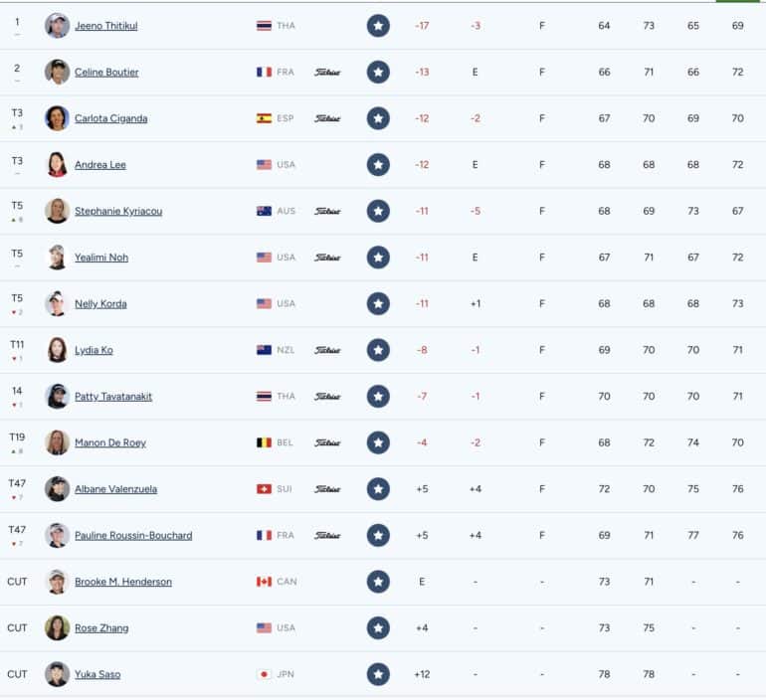Expand Carlota Ciganda's T3 position cell
The height and width of the screenshot is (700, 766).
tap(17, 118)
